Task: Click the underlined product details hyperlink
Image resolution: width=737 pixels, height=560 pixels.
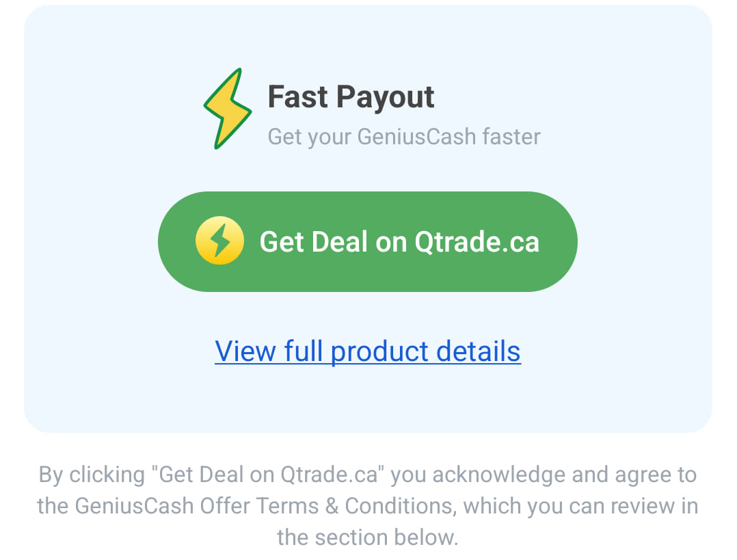Action: point(367,351)
